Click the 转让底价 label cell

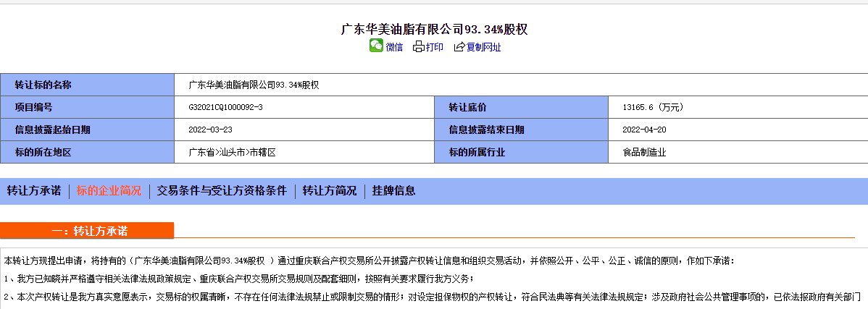(x=521, y=107)
